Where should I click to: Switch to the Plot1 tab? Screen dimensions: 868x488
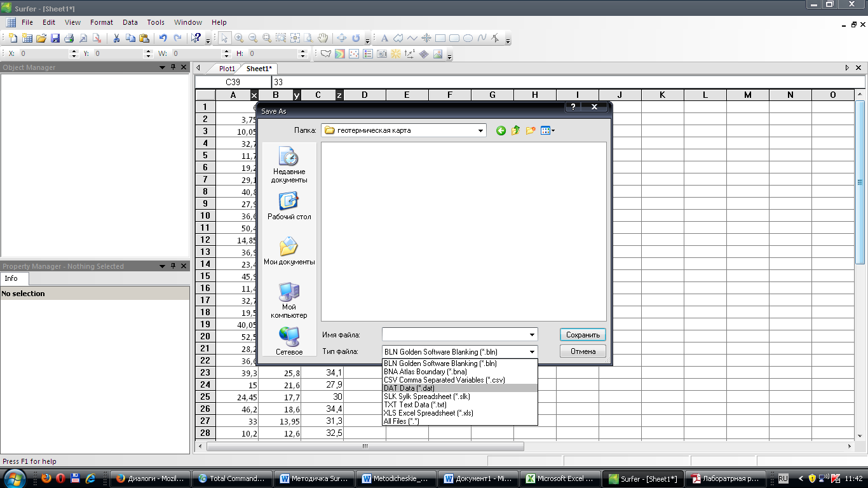(227, 69)
